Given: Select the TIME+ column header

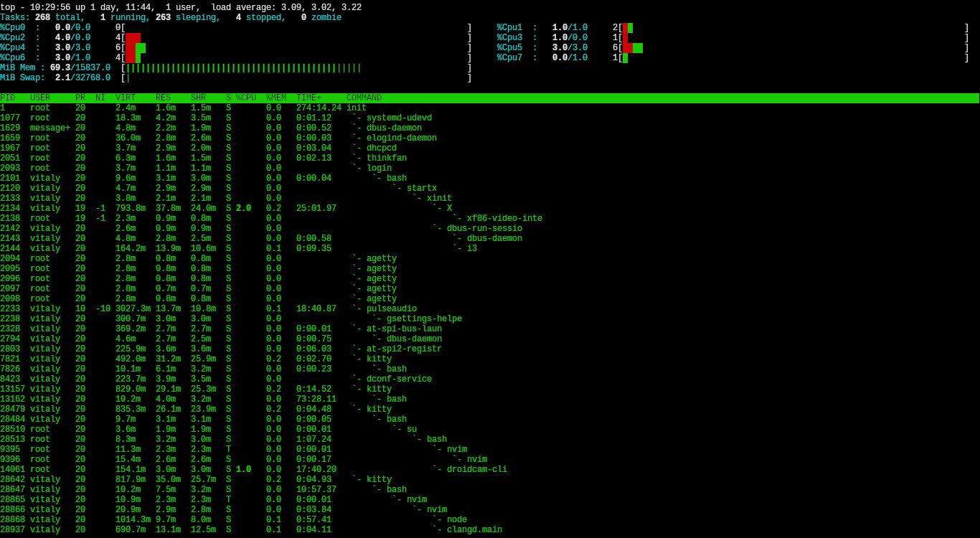Looking at the screenshot, I should (309, 98).
